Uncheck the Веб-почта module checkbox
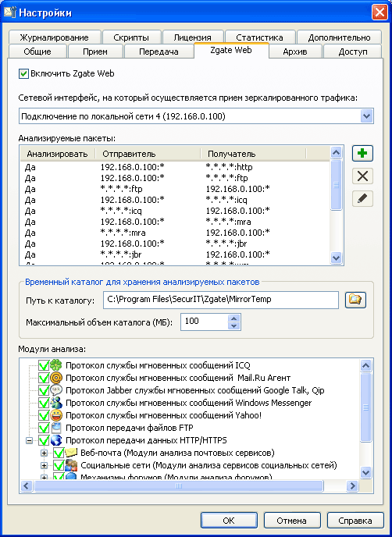Screen dimensions: 392x537 [x=59, y=453]
